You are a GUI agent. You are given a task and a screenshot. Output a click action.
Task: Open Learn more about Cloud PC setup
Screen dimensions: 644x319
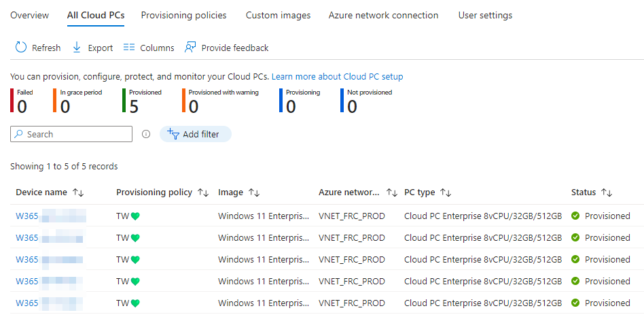click(x=337, y=77)
